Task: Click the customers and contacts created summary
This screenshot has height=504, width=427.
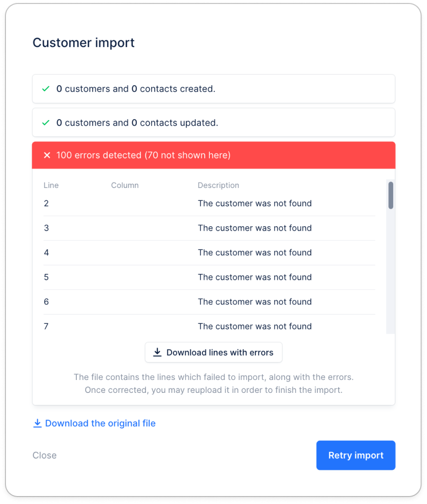Action: coord(214,89)
